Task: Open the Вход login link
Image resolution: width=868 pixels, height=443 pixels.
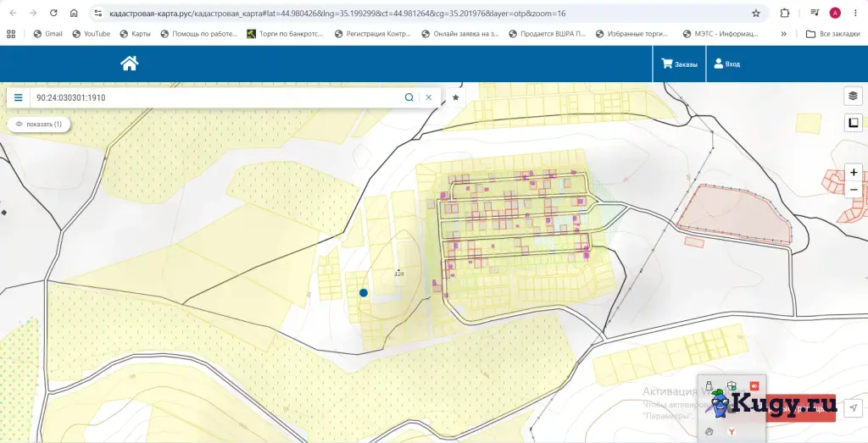Action: pos(726,64)
